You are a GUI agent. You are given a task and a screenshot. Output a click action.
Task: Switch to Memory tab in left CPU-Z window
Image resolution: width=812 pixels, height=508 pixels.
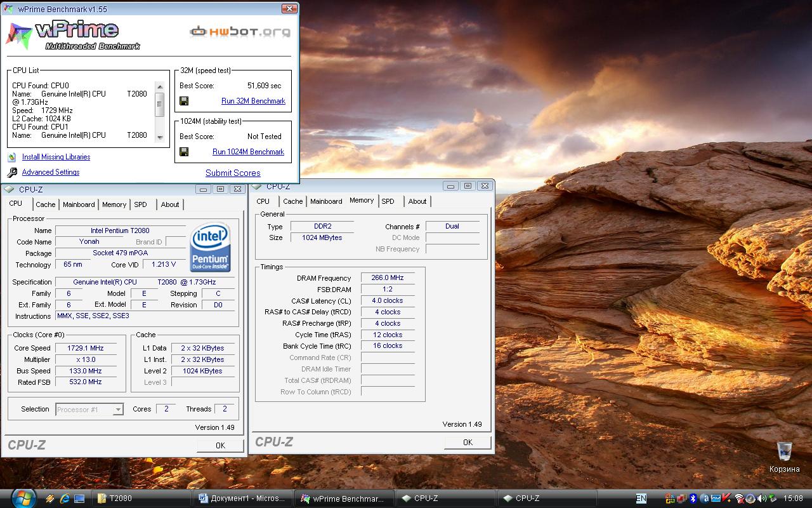tap(114, 204)
